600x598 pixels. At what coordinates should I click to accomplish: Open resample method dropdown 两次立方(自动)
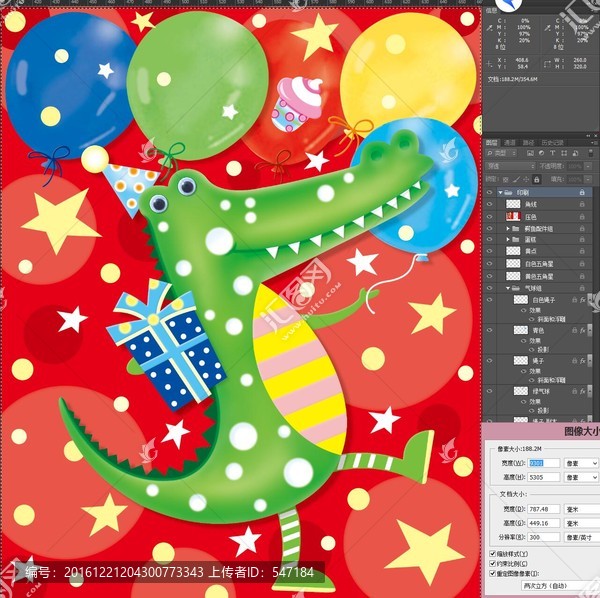pyautogui.click(x=560, y=586)
